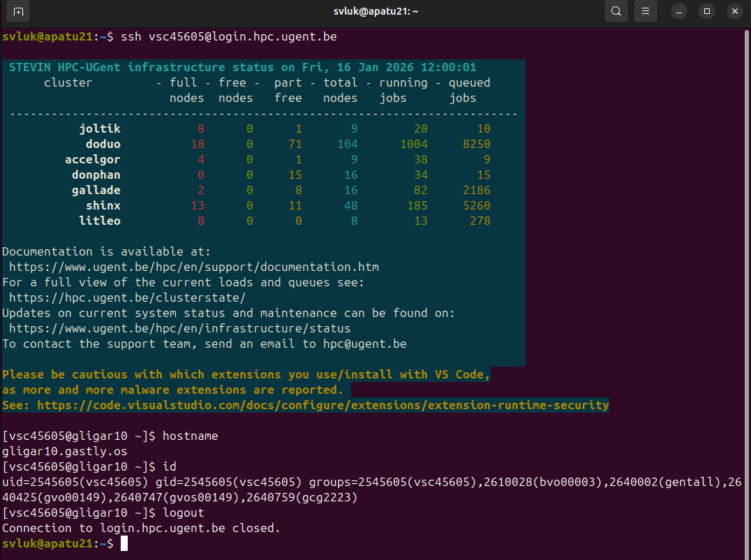Open the terminal hamburger menu
This screenshot has height=560, width=751.
point(645,11)
